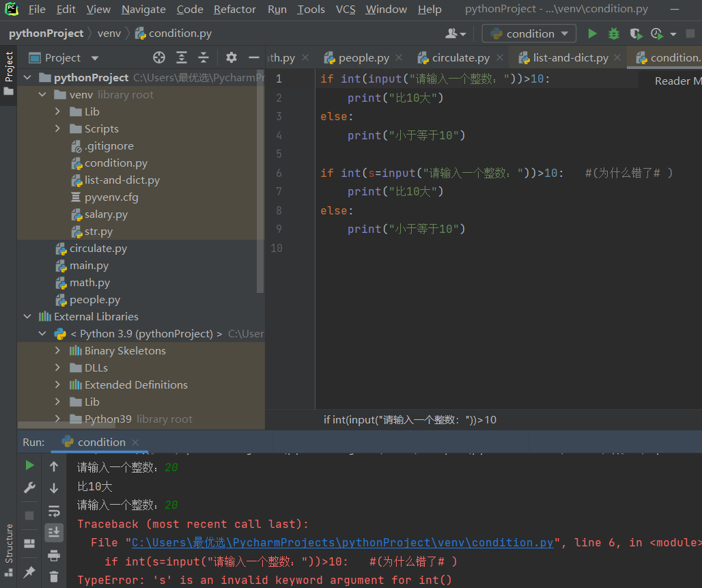Viewport: 702px width, 588px height.
Task: Run with coverage icon in toolbar
Action: [636, 33]
